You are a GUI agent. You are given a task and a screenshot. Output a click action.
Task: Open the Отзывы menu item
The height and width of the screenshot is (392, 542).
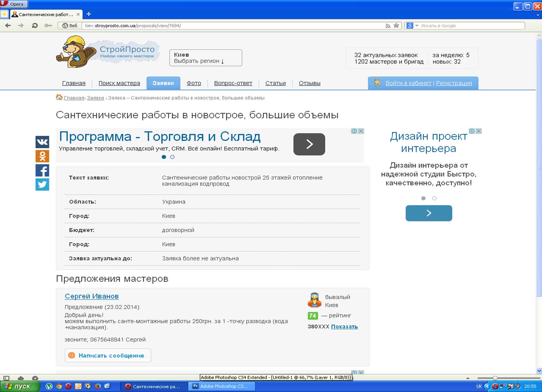310,83
